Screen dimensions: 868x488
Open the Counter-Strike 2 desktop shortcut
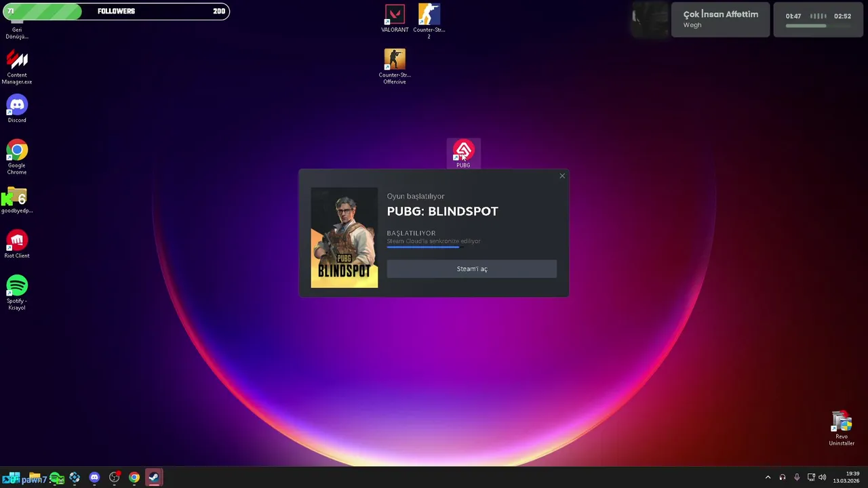[x=429, y=20]
